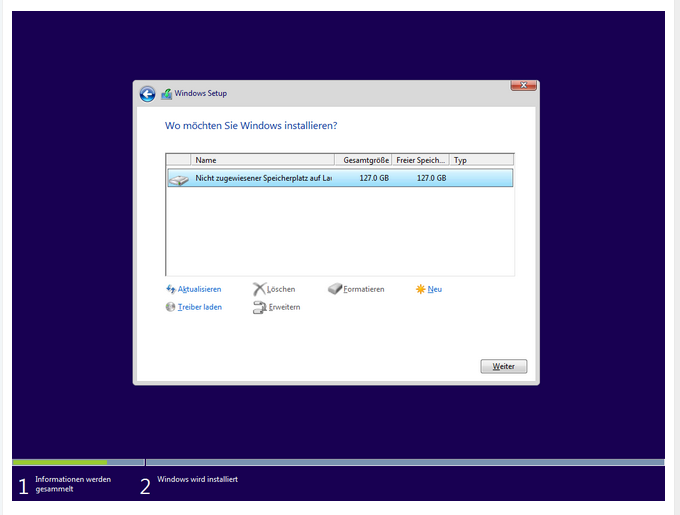Screen dimensions: 680x515
Task: Click the drive icon of unallocated space row
Action: tap(179, 179)
